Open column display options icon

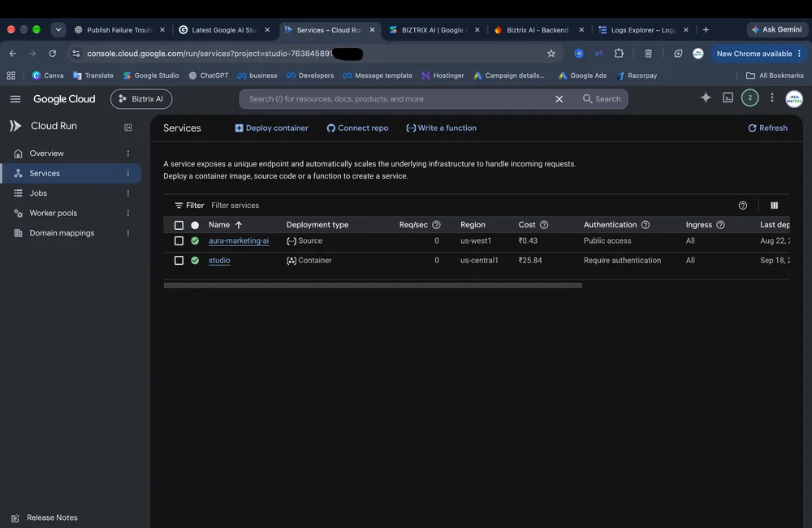pos(774,206)
